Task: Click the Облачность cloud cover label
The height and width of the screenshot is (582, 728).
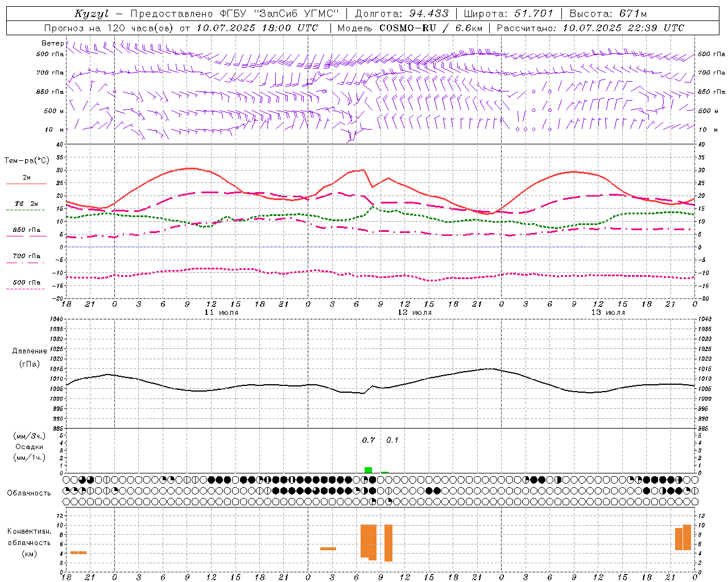Action: pos(29,493)
